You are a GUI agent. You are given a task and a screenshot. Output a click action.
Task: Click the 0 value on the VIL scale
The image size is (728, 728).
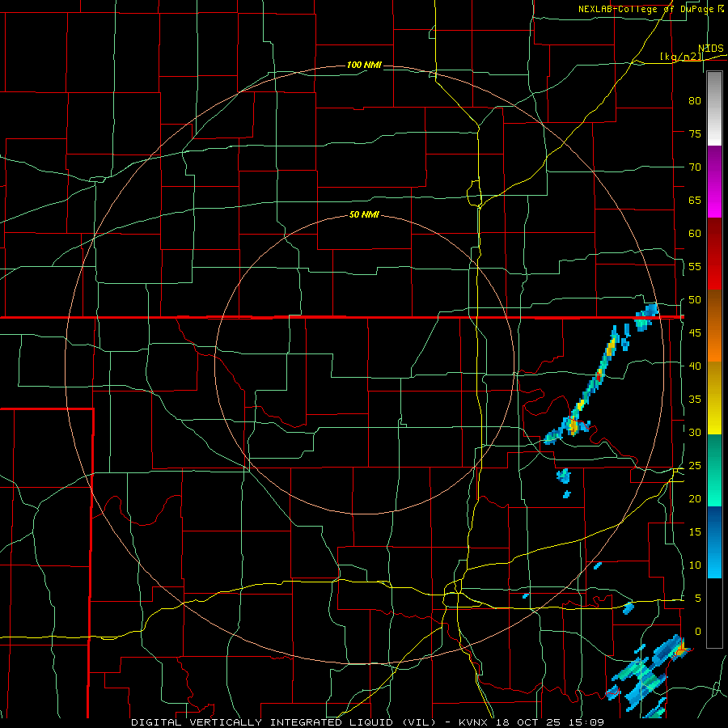tap(698, 632)
